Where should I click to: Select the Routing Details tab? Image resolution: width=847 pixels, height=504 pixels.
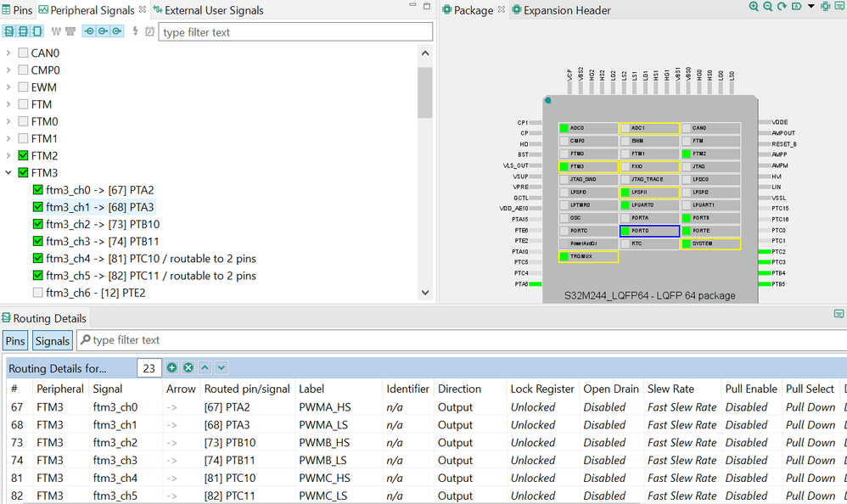[x=44, y=318]
